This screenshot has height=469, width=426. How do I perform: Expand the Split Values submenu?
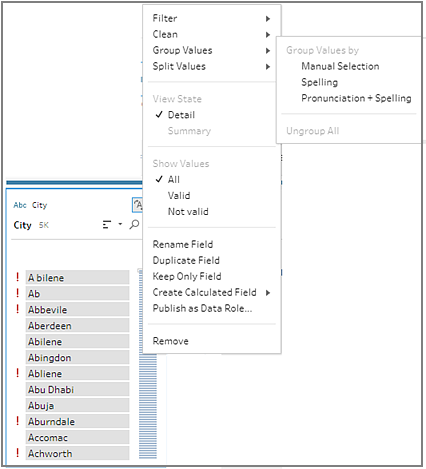(x=212, y=66)
